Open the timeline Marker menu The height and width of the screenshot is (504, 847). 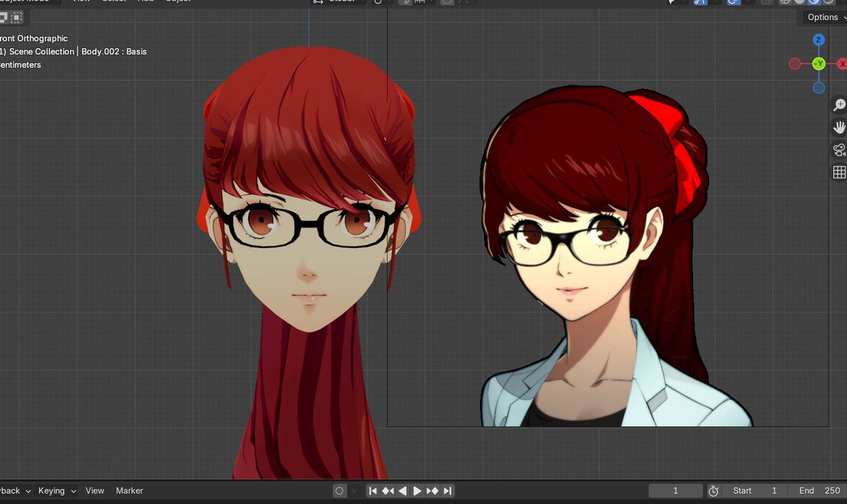pos(129,491)
